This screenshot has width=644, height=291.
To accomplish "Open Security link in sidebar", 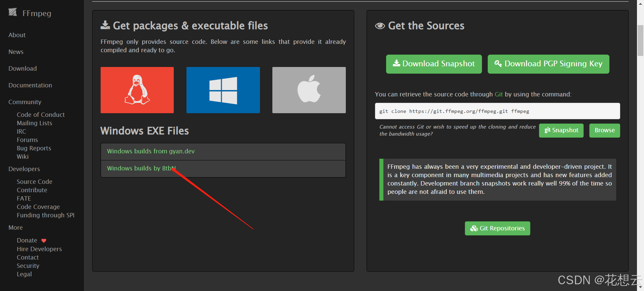I will 28,266.
